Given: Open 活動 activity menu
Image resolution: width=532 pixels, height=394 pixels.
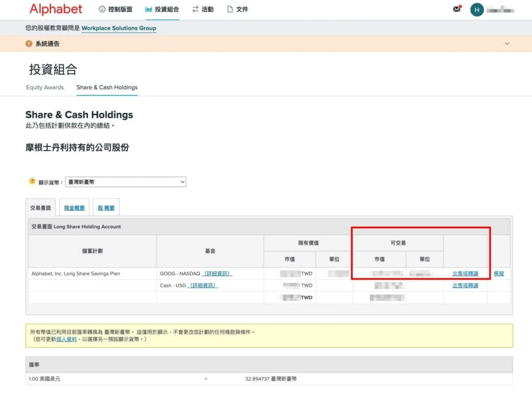Looking at the screenshot, I should click(203, 9).
